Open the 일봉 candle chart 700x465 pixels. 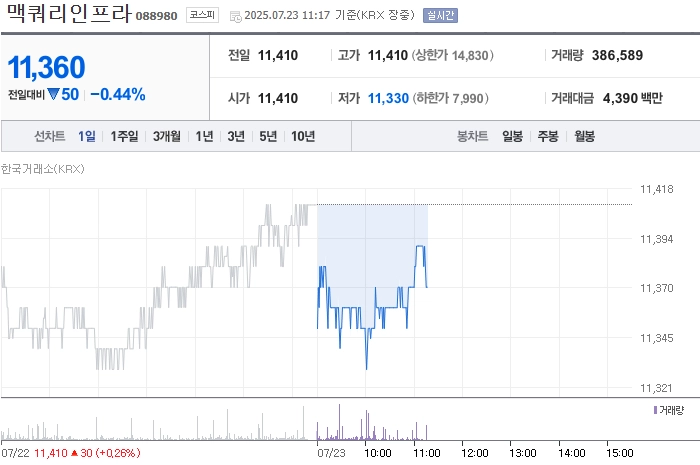coord(512,136)
